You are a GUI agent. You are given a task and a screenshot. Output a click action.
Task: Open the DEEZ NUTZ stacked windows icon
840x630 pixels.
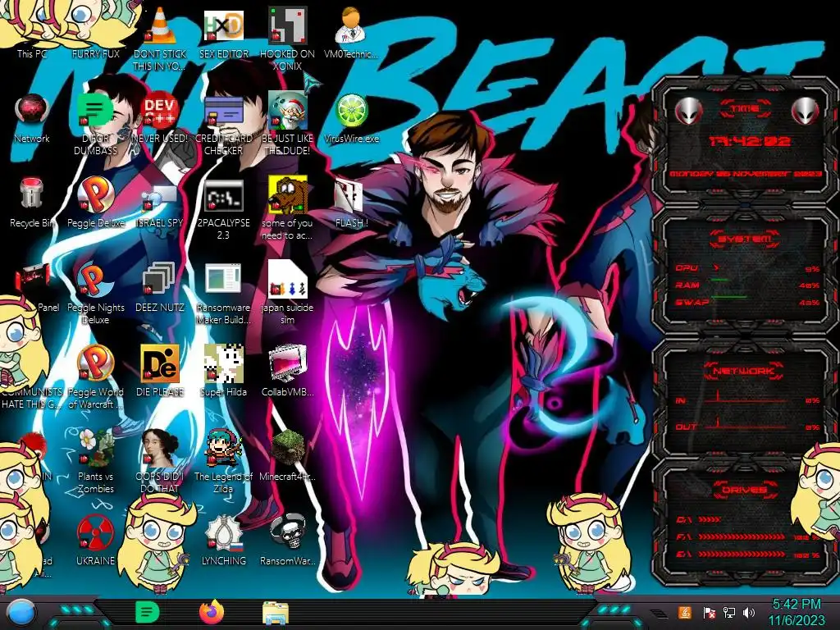160,279
